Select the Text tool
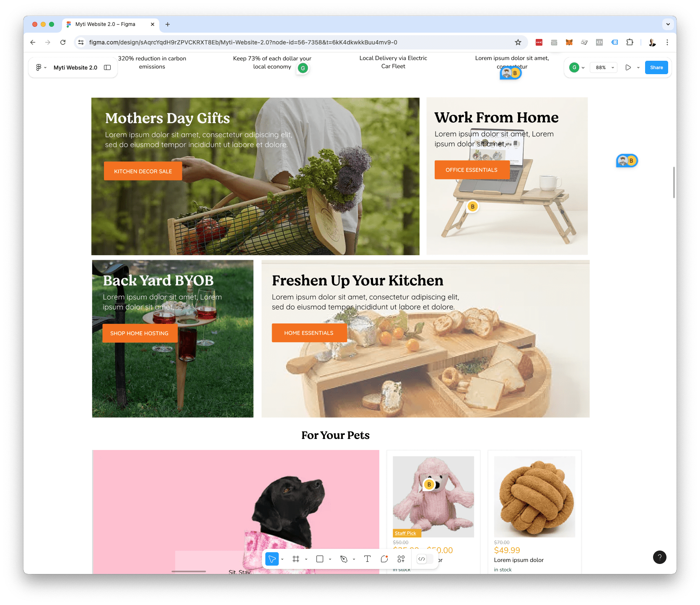700x605 pixels. 367,559
